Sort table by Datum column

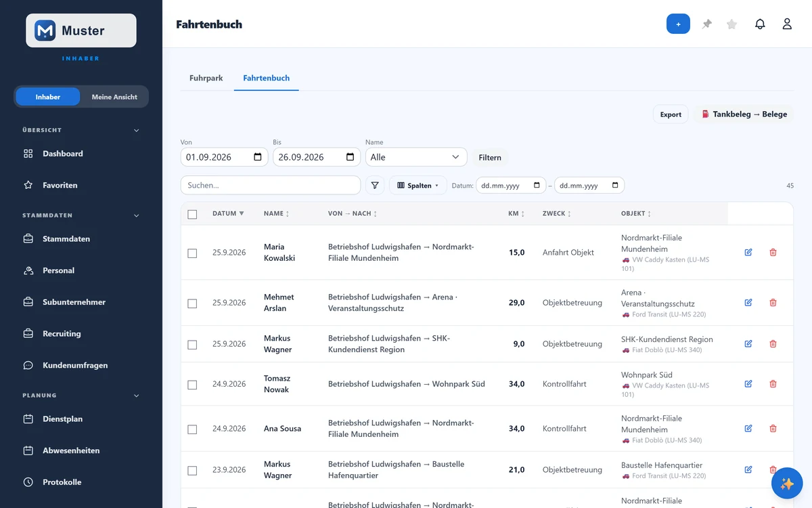(228, 213)
